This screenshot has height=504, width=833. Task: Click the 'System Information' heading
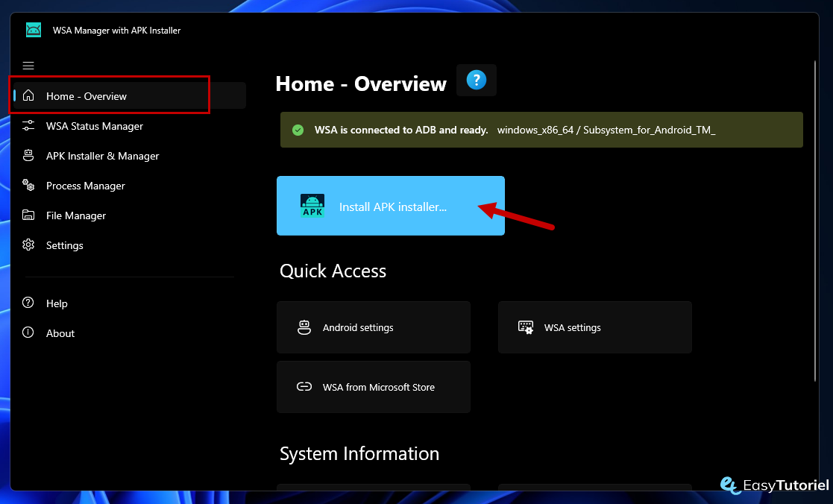(359, 453)
